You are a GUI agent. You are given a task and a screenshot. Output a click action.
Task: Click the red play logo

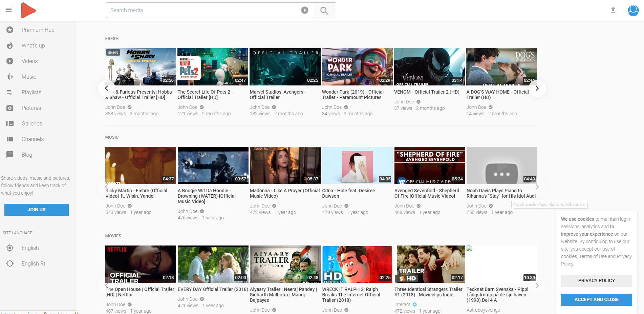point(28,10)
